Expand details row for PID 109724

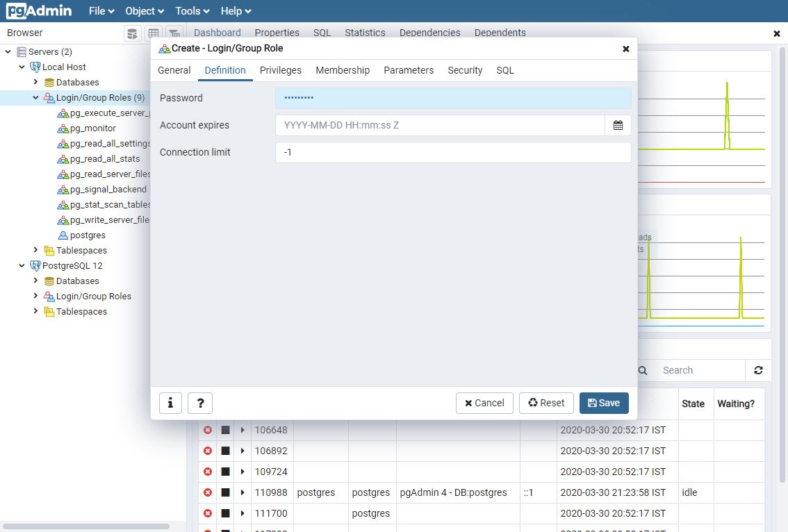pyautogui.click(x=243, y=472)
